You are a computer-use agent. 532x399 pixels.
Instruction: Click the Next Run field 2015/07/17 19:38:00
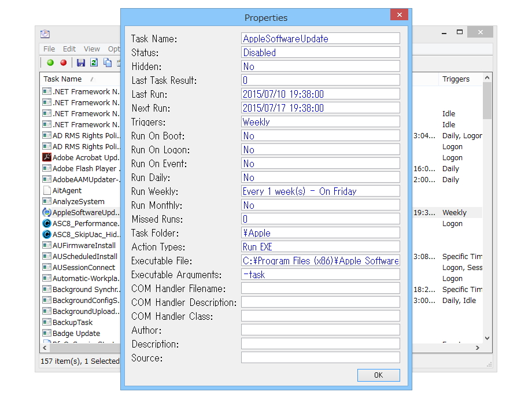[x=320, y=108]
